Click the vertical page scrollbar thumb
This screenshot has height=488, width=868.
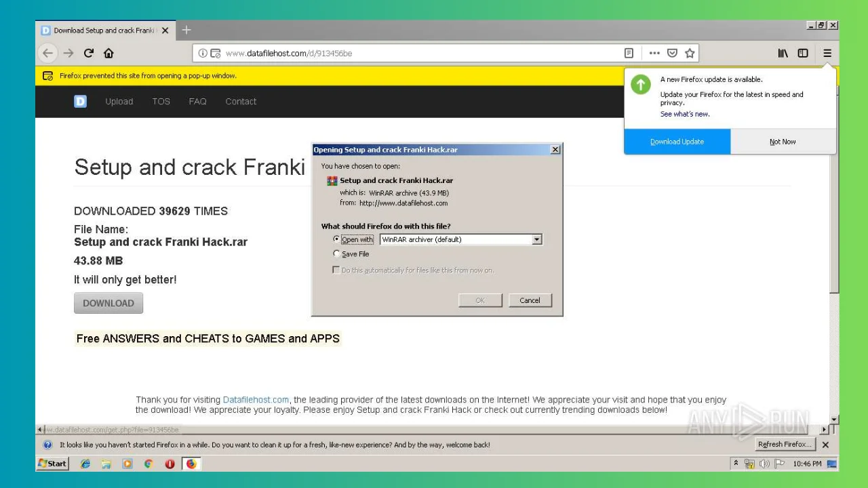tap(834, 190)
